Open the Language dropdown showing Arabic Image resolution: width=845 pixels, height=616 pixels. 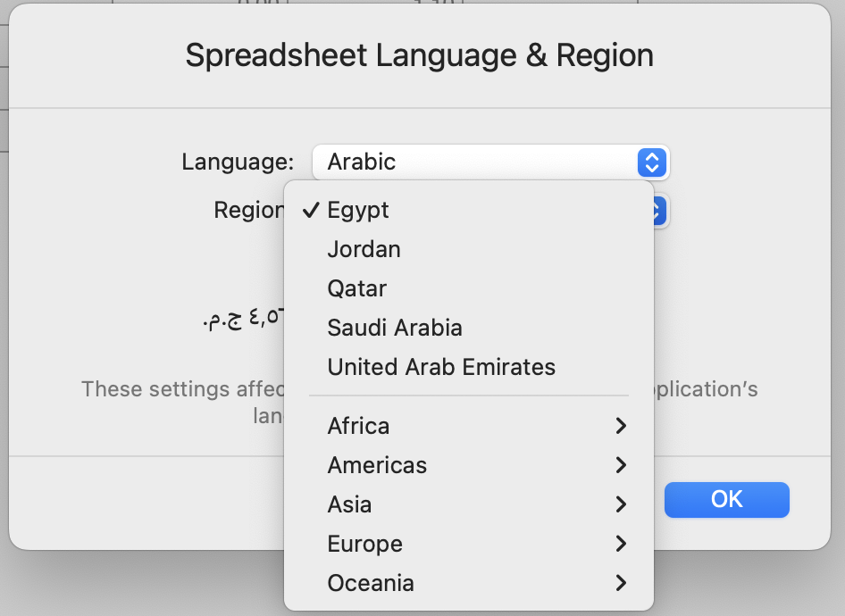(x=473, y=162)
